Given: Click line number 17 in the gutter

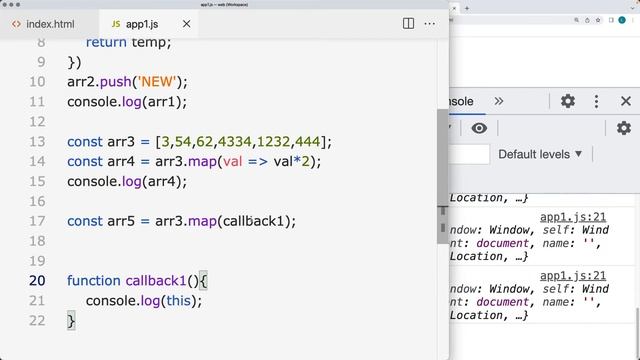Looking at the screenshot, I should coord(37,221).
